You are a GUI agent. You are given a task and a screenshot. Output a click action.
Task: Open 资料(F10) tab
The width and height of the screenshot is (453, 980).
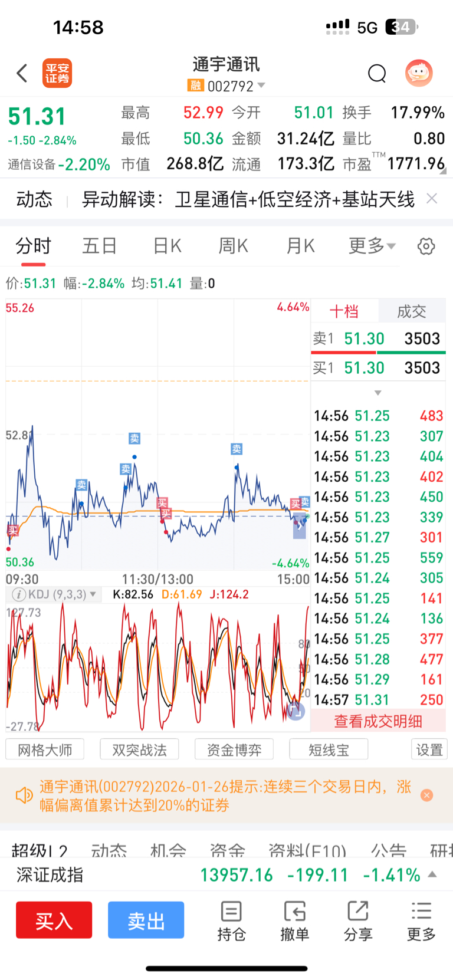pyautogui.click(x=307, y=850)
